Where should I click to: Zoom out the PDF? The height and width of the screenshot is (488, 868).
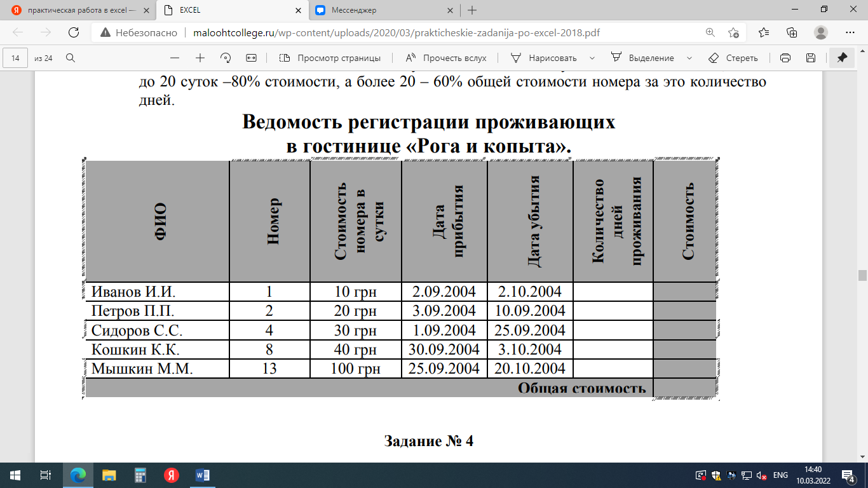[175, 58]
